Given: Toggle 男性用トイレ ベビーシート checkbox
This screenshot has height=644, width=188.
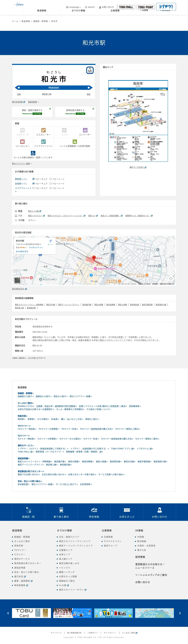Looking at the screenshot, I should [50, 179].
